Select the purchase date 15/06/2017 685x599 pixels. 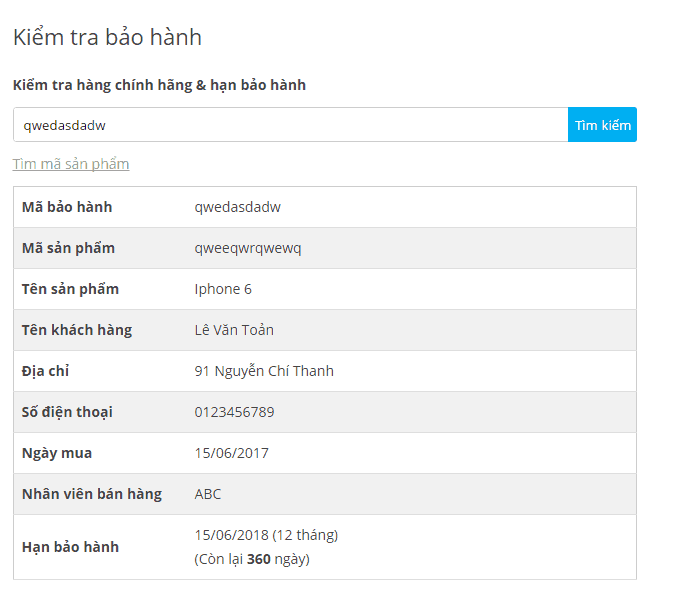pos(232,453)
